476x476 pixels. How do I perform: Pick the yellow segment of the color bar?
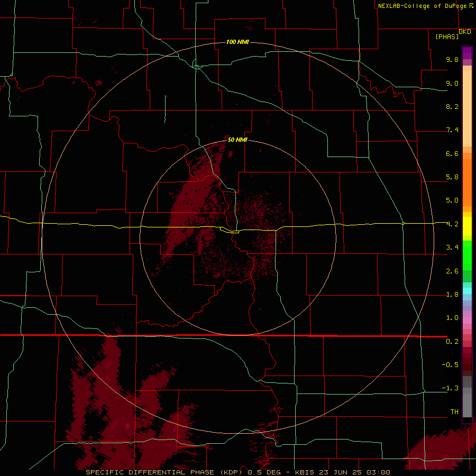(467, 226)
